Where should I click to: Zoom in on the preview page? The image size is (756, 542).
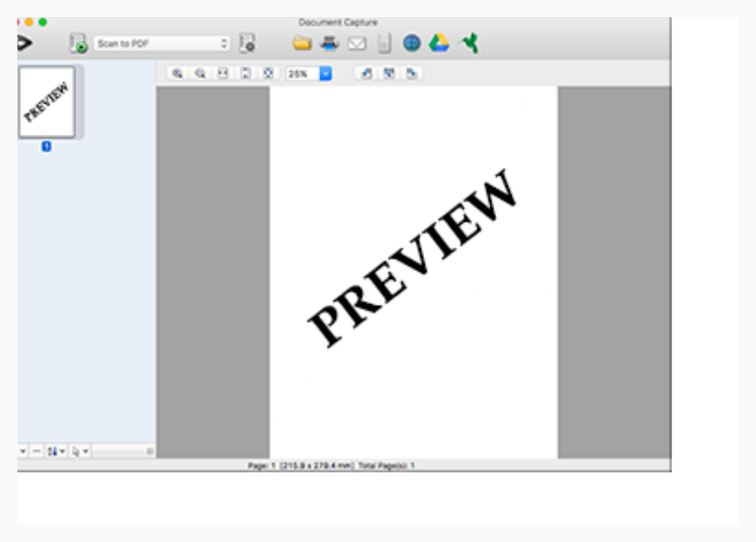pos(177,74)
